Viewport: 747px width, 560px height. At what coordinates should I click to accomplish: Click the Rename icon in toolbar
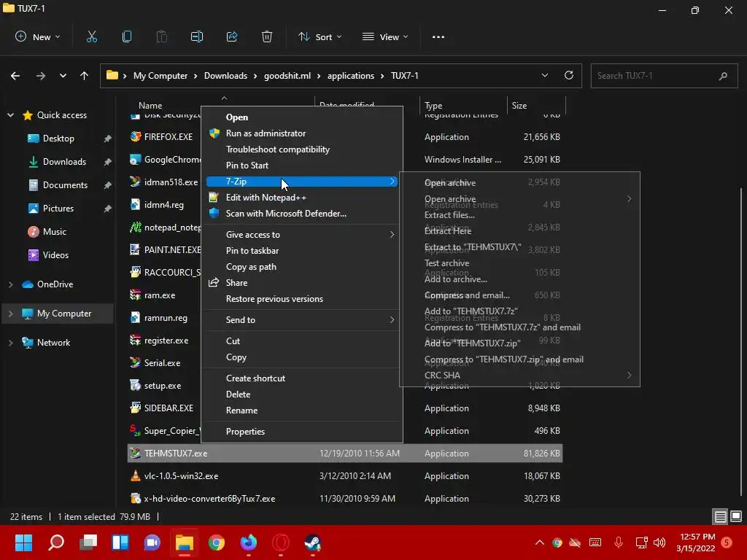pyautogui.click(x=197, y=36)
